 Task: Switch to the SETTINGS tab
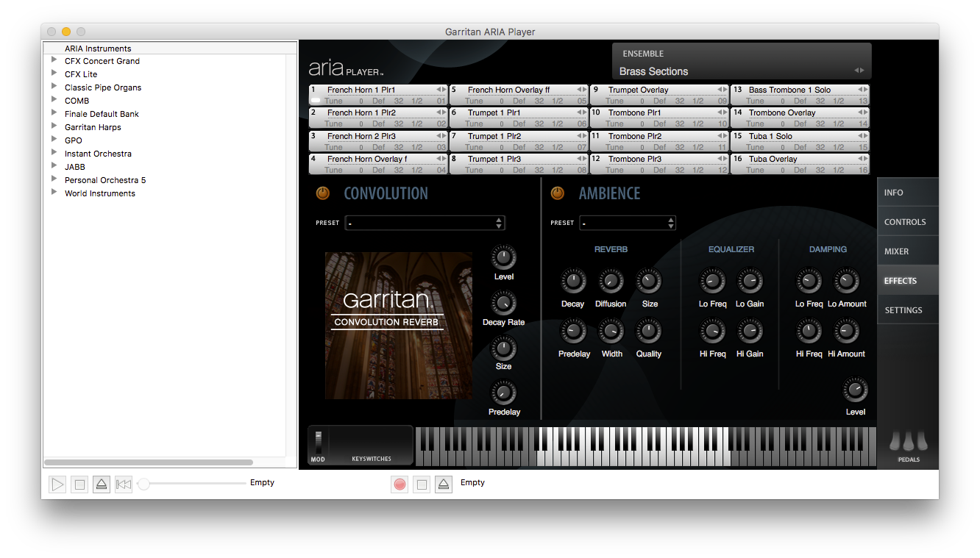tap(908, 310)
